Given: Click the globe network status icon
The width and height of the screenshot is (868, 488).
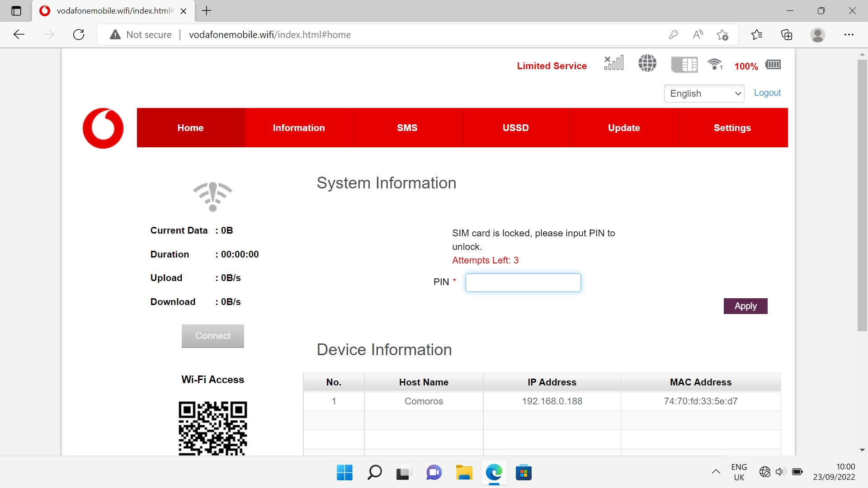Looking at the screenshot, I should coord(647,63).
